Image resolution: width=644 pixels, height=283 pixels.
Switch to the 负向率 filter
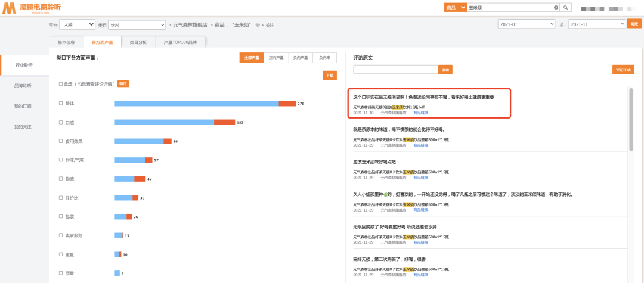click(324, 58)
